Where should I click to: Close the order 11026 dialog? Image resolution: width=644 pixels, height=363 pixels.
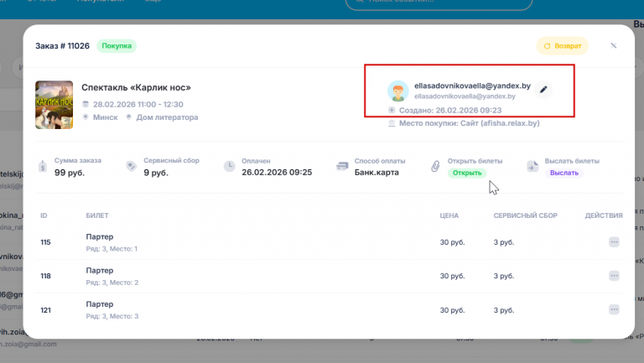(614, 45)
